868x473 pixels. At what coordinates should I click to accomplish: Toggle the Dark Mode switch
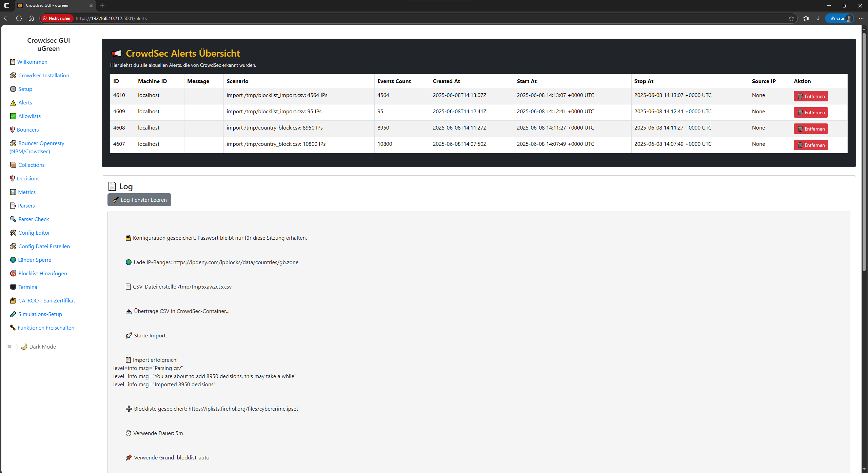[x=12, y=347]
